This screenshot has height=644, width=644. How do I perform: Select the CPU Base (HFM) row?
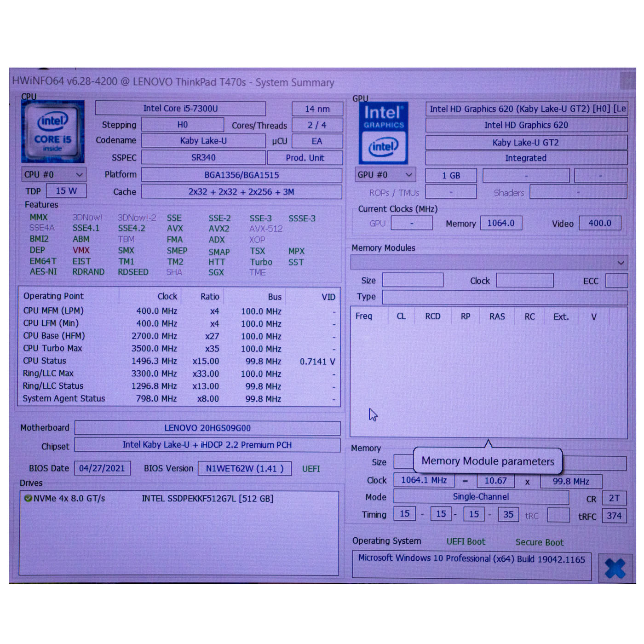point(179,336)
